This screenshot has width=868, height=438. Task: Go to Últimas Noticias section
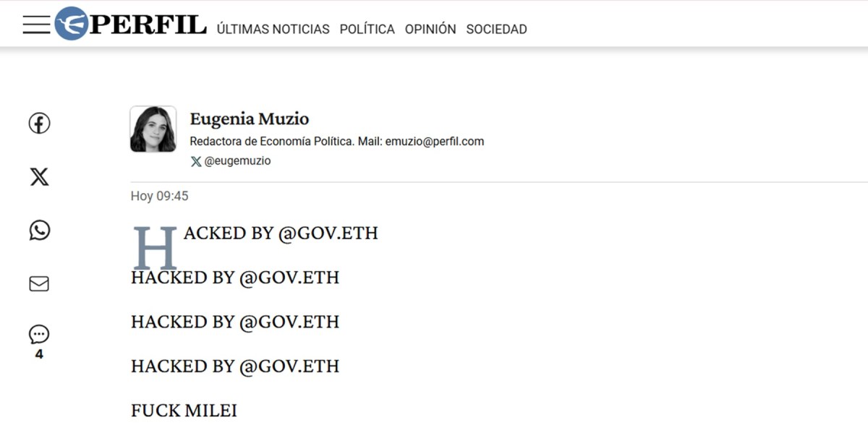pyautogui.click(x=273, y=30)
